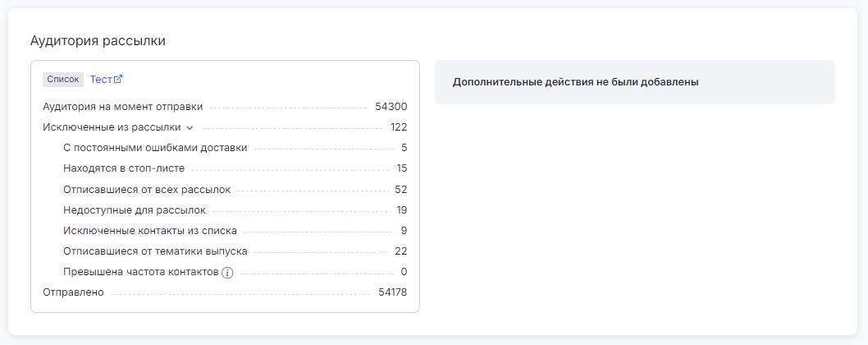Select the Аудитория на момент отправки label
Screen dimensions: 868x345
122,107
